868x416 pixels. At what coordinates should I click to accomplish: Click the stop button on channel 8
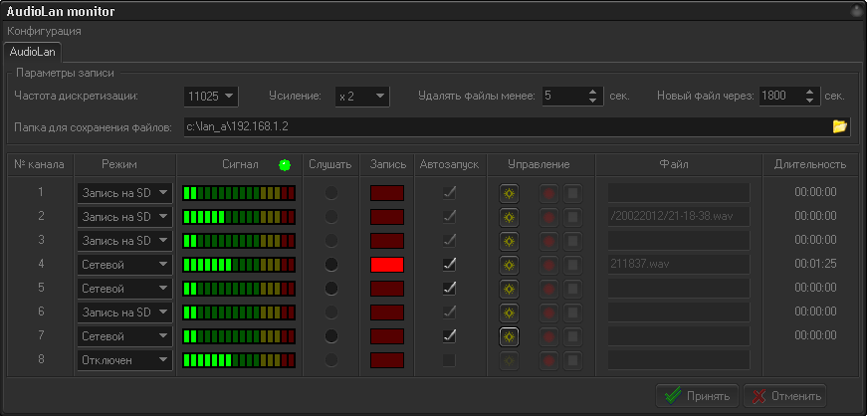coord(573,360)
